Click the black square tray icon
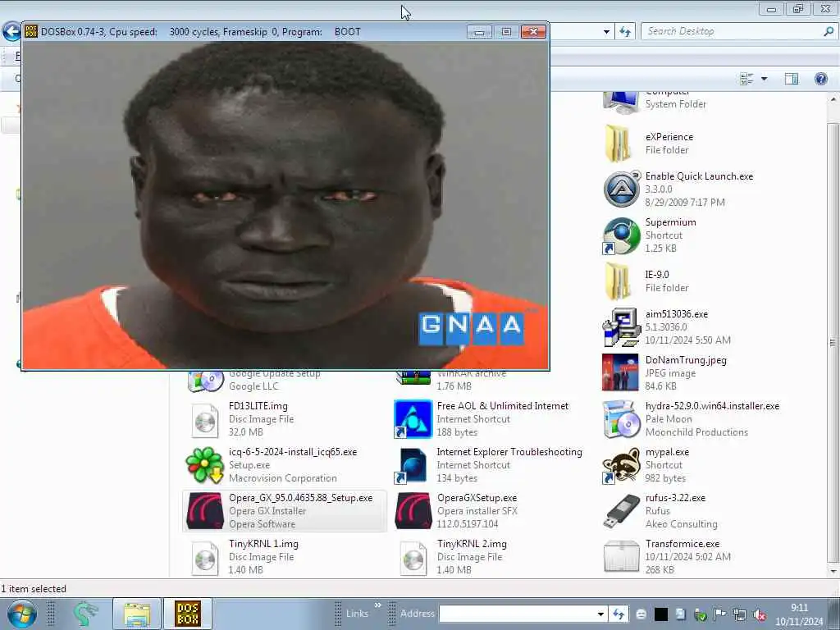This screenshot has width=840, height=630. (661, 614)
